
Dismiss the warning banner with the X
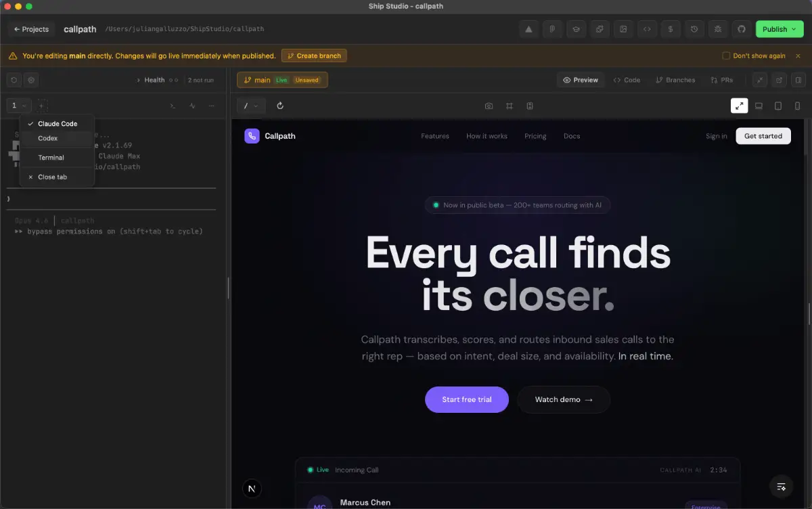[798, 56]
